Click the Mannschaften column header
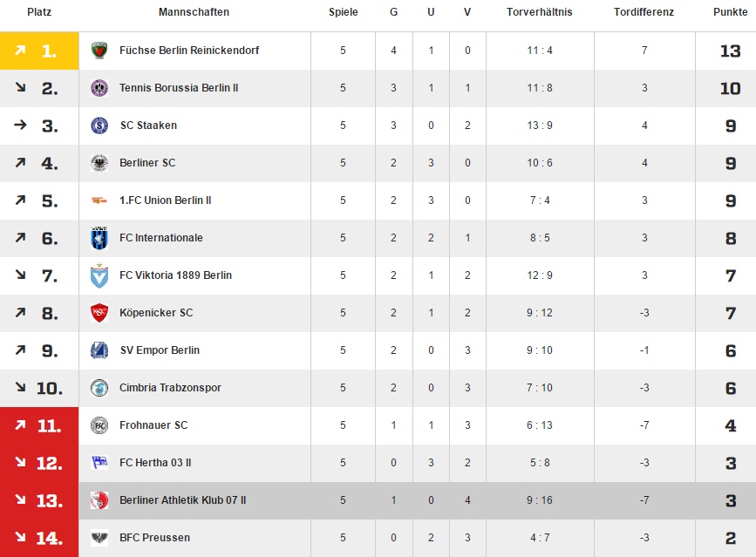The image size is (756, 557). click(x=194, y=12)
